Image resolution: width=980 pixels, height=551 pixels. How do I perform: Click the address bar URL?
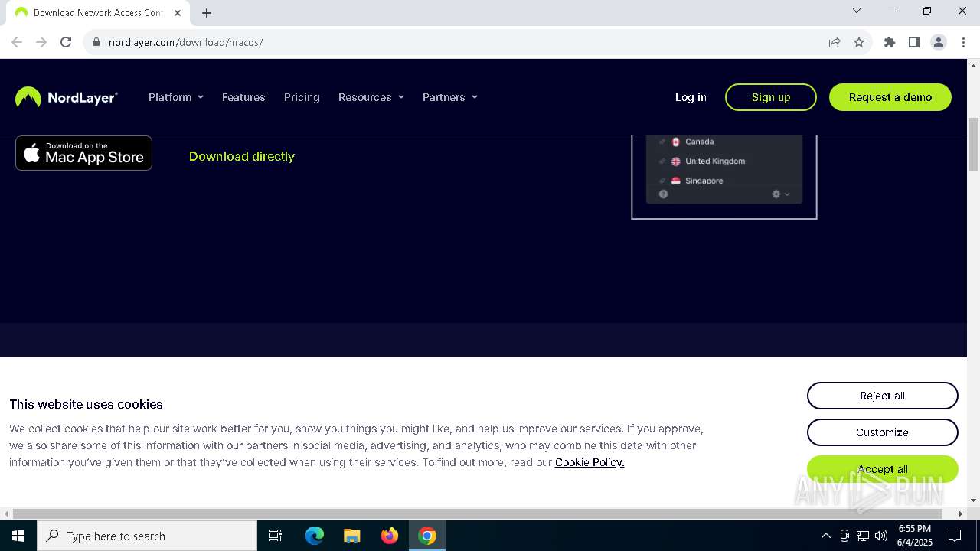(x=186, y=42)
